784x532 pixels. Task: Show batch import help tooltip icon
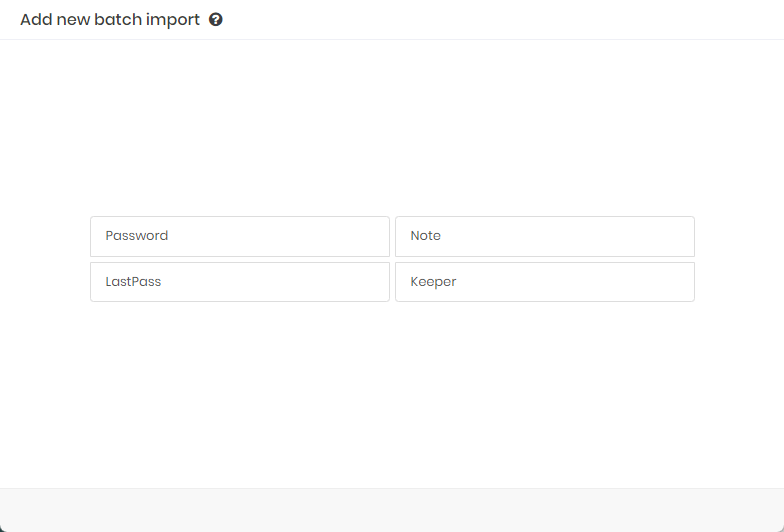pos(216,20)
